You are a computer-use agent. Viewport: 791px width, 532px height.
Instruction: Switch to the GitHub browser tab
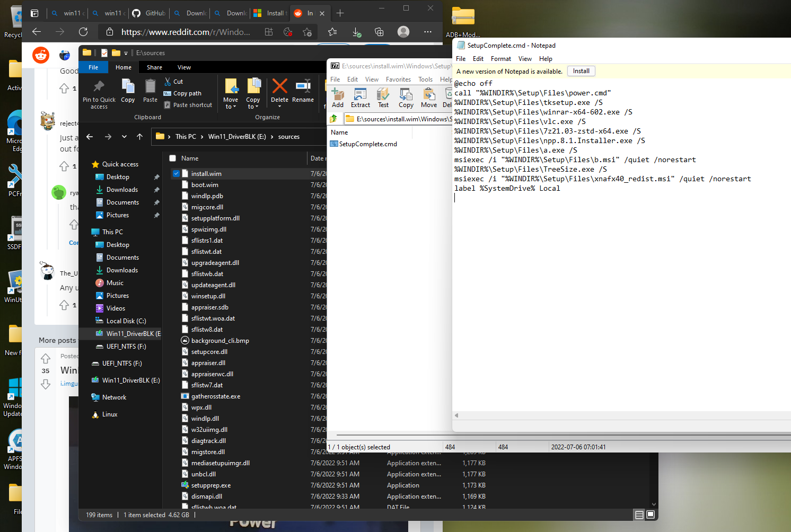(x=149, y=13)
